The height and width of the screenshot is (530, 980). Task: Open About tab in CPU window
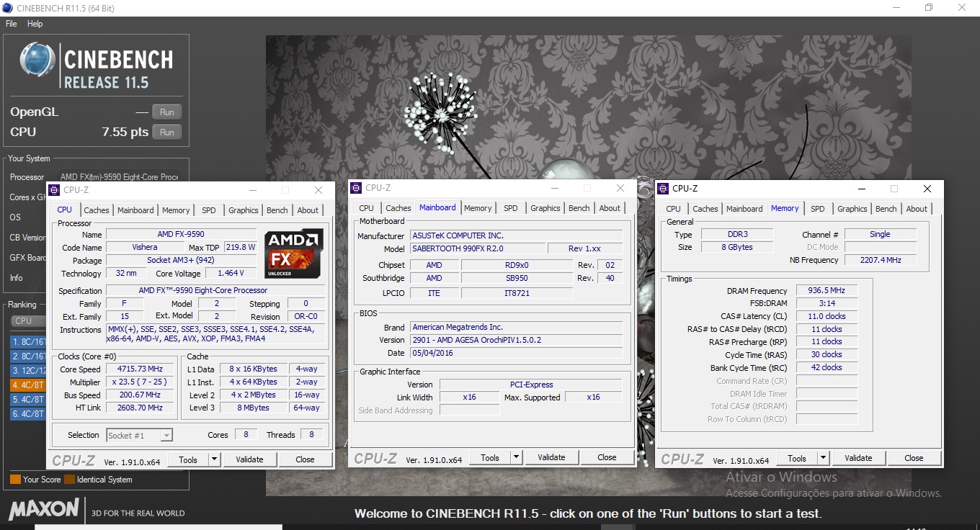[308, 210]
